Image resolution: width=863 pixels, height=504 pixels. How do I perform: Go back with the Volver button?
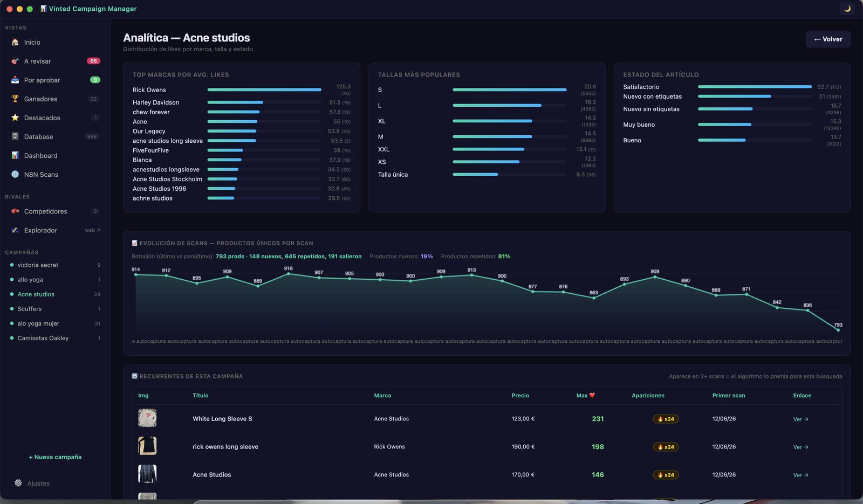[828, 39]
